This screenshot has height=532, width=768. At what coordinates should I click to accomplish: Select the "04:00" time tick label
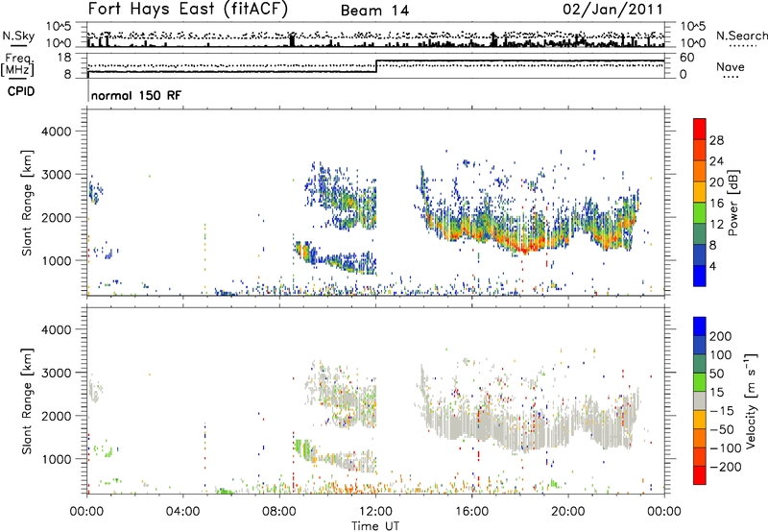coord(183,512)
